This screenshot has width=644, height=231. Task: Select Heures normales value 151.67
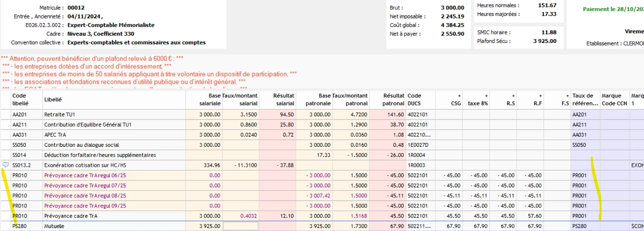[547, 5]
